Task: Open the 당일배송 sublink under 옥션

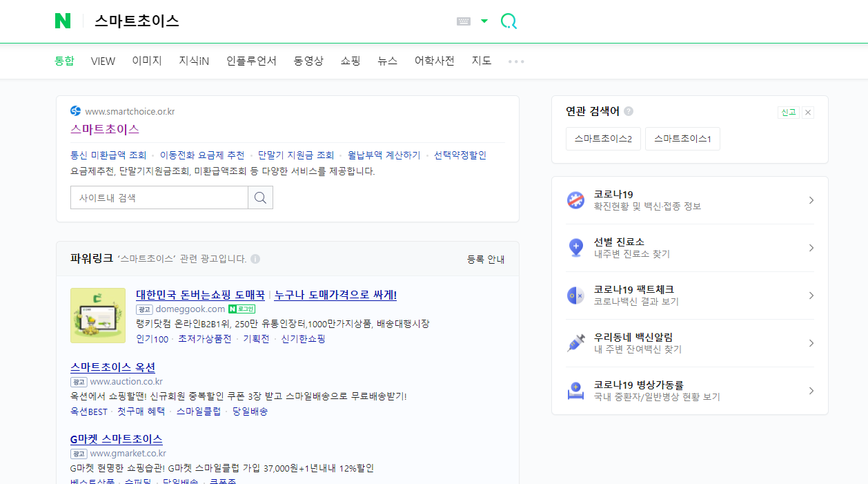Action: point(250,411)
